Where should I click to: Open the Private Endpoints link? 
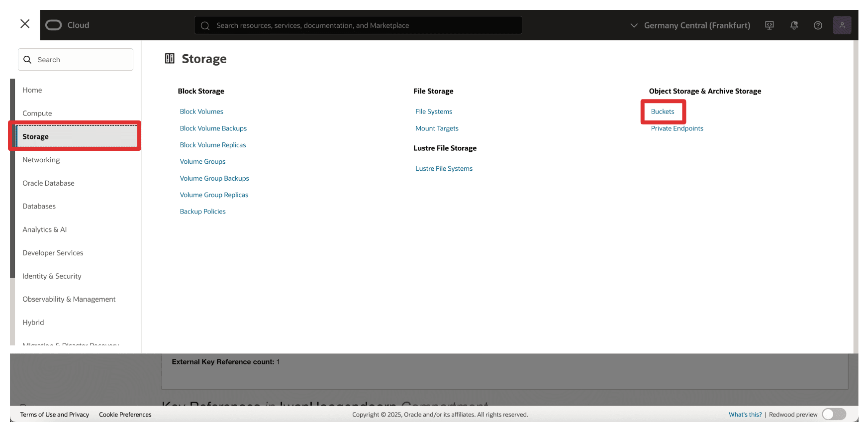[677, 128]
